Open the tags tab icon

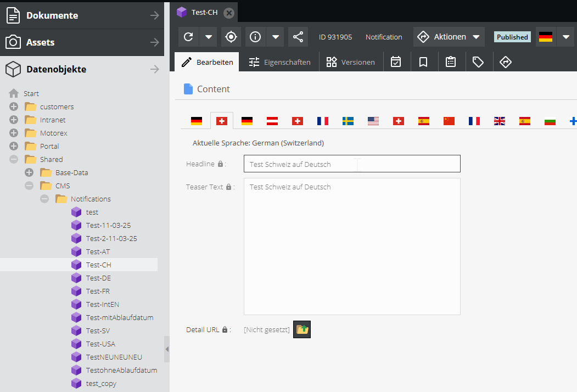[x=478, y=62]
